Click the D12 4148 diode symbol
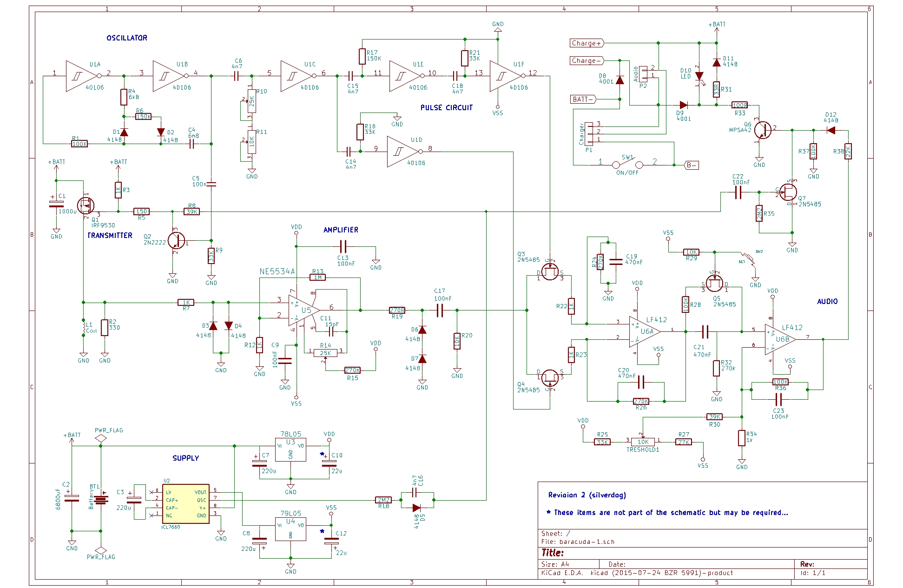Viewport: 903px width, 588px height. tap(831, 131)
